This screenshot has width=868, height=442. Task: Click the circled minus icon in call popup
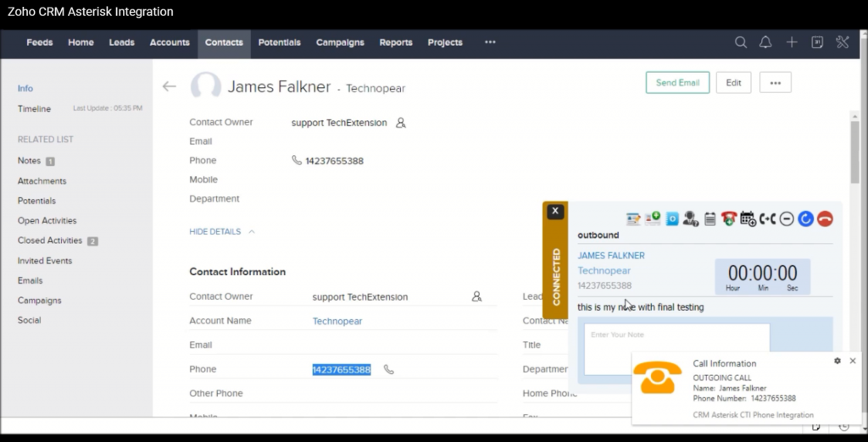coord(787,219)
